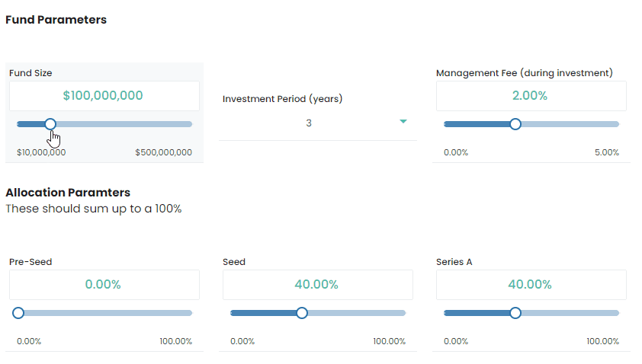
Task: Click the Allocation Paramters heading
Action: tap(68, 193)
